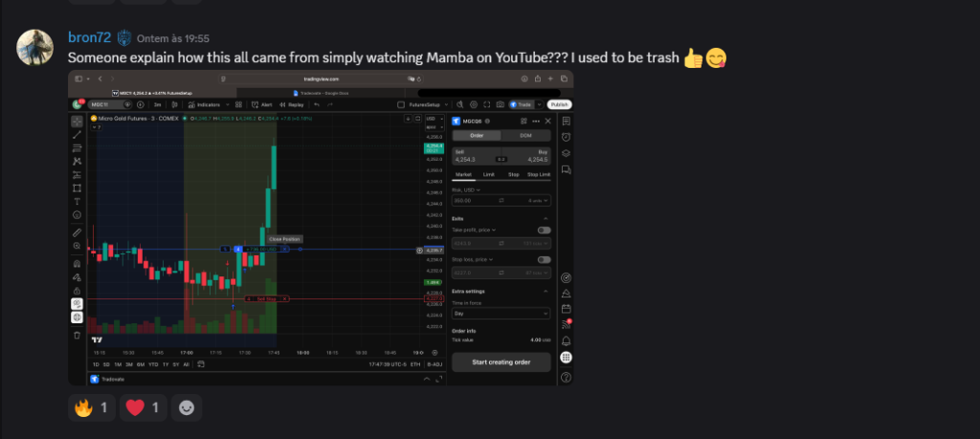Open the help question mark icon
980x439 pixels.
pos(566,377)
